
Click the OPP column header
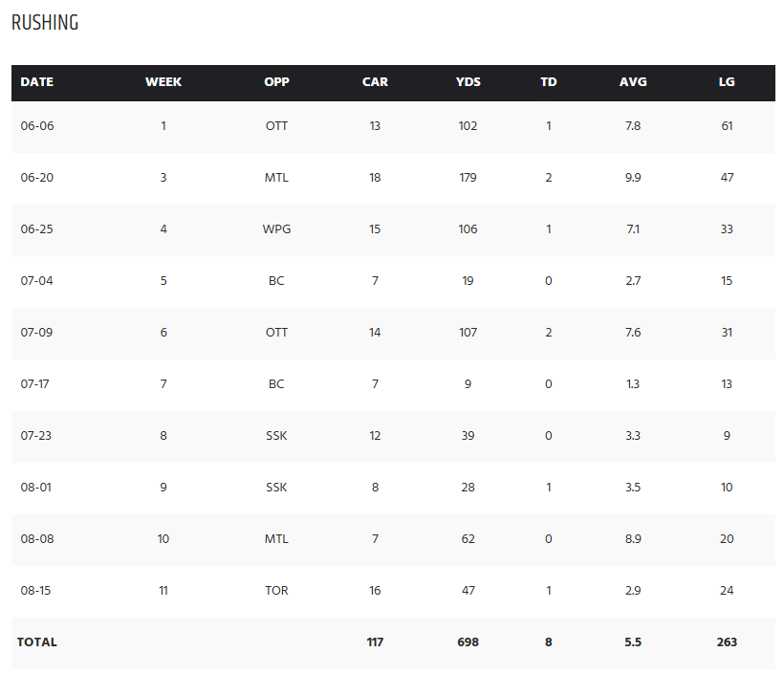276,82
